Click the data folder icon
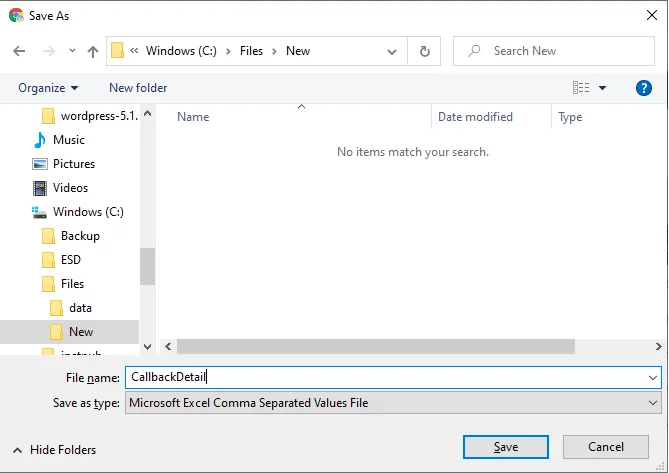Image resolution: width=669 pixels, height=473 pixels. (x=56, y=308)
